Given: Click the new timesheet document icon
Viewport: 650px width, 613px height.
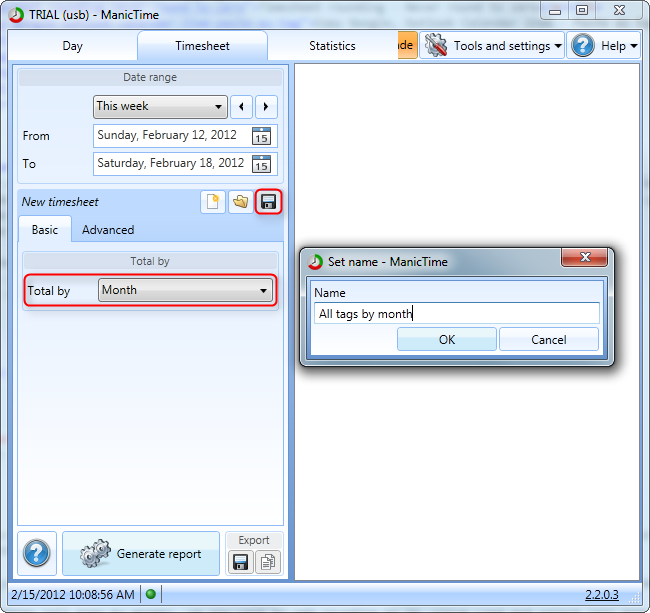Looking at the screenshot, I should pyautogui.click(x=213, y=202).
